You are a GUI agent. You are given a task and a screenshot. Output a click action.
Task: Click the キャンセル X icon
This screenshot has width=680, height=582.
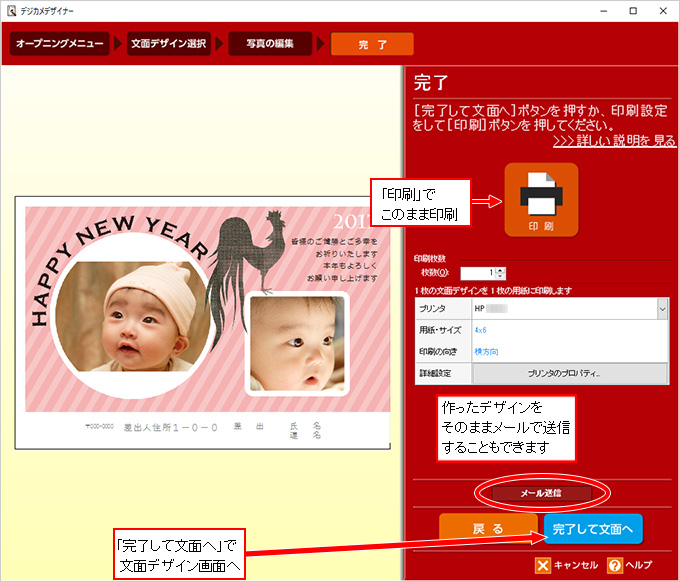pos(543,565)
